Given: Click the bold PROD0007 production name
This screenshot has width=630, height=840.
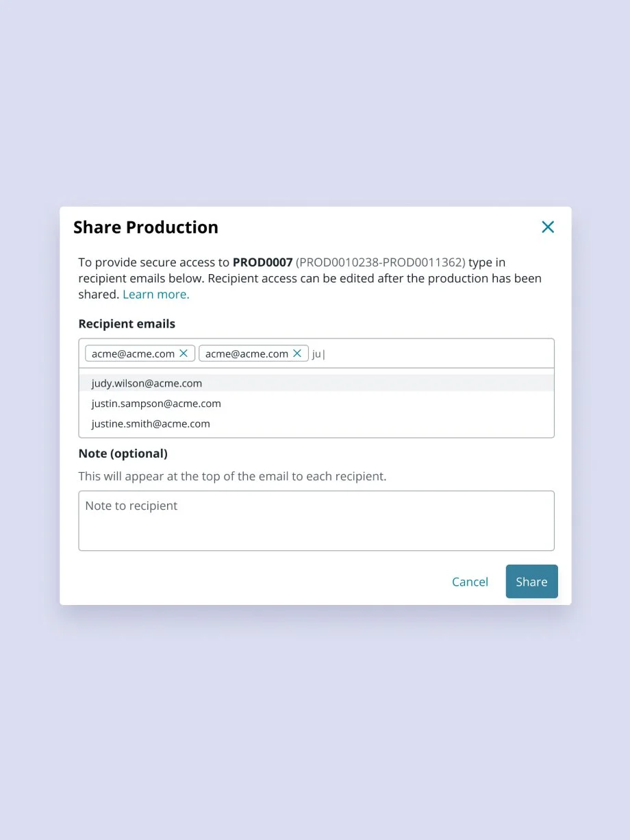Looking at the screenshot, I should coord(262,262).
